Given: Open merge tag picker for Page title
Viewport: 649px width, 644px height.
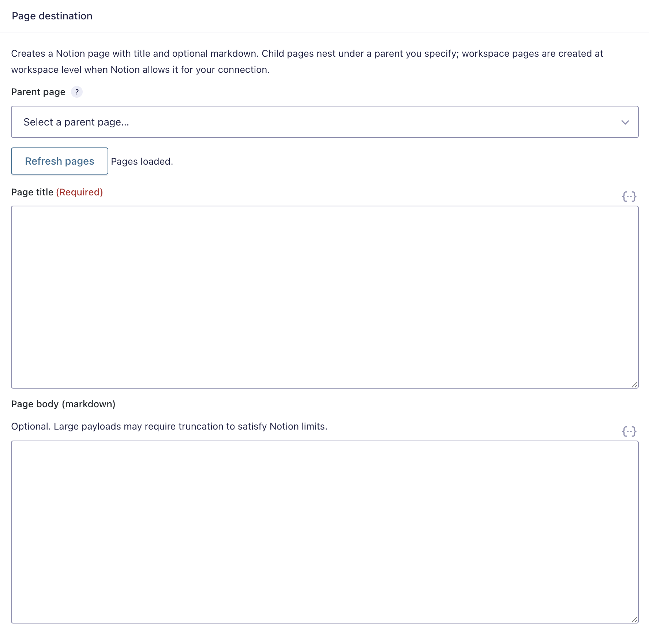Looking at the screenshot, I should coord(629,196).
